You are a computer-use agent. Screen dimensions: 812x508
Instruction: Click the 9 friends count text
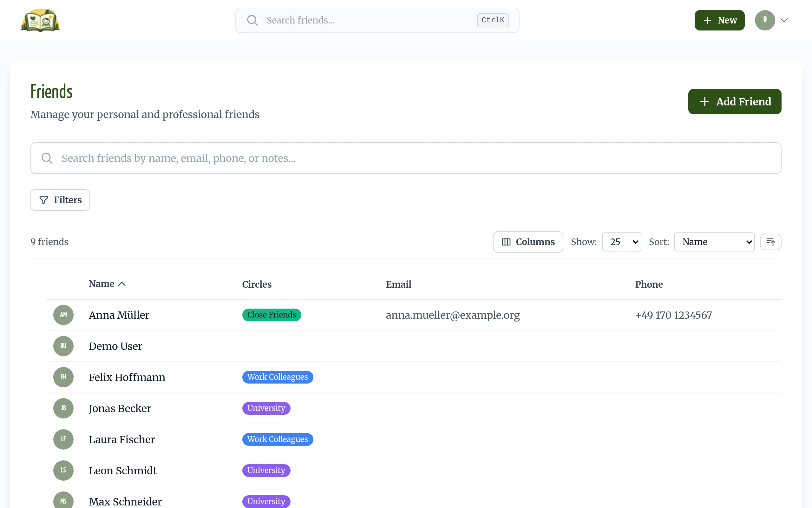pyautogui.click(x=49, y=242)
